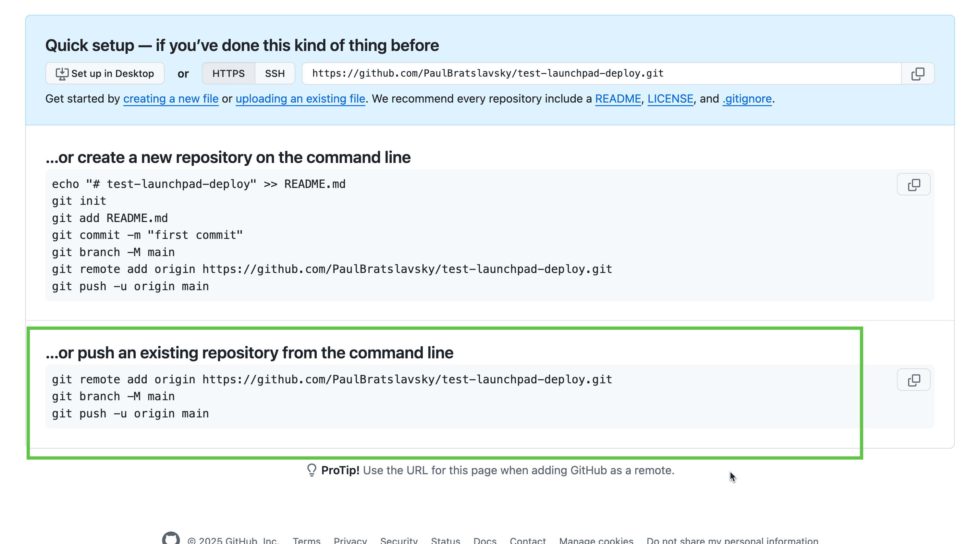Open the Docs footer link

[x=485, y=540]
